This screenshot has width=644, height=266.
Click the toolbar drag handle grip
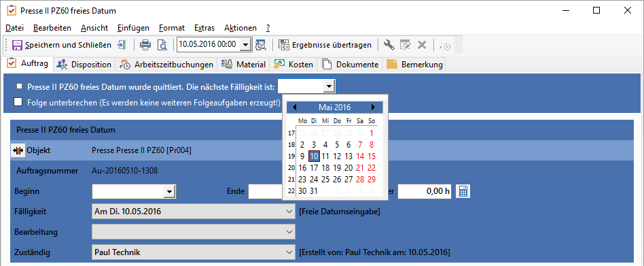tap(6, 45)
